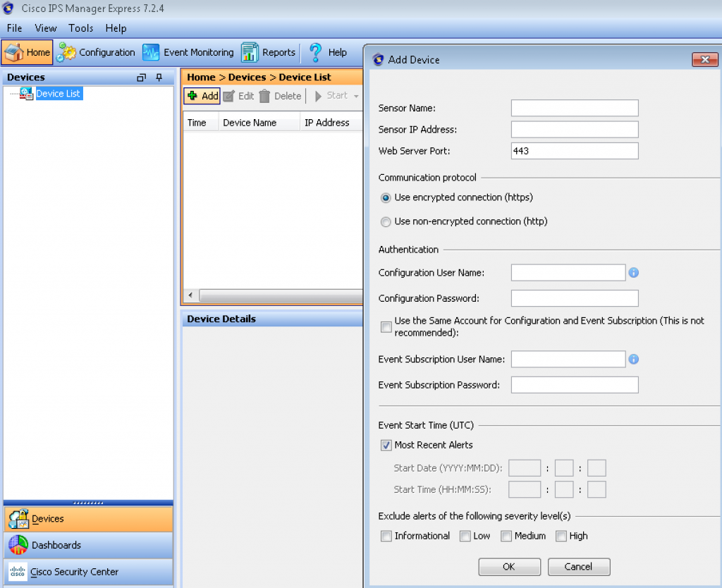Viewport: 722px width, 588px height.
Task: Click the Help question mark icon
Action: [x=315, y=53]
